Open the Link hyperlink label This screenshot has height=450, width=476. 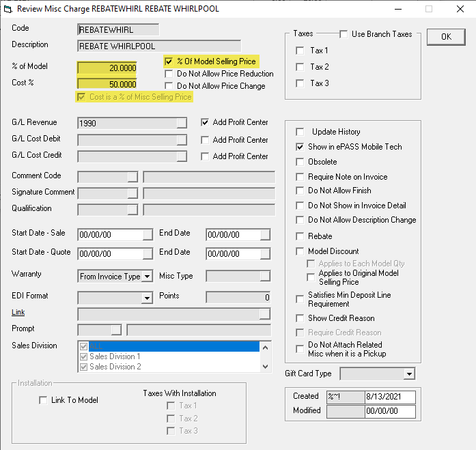click(x=18, y=312)
